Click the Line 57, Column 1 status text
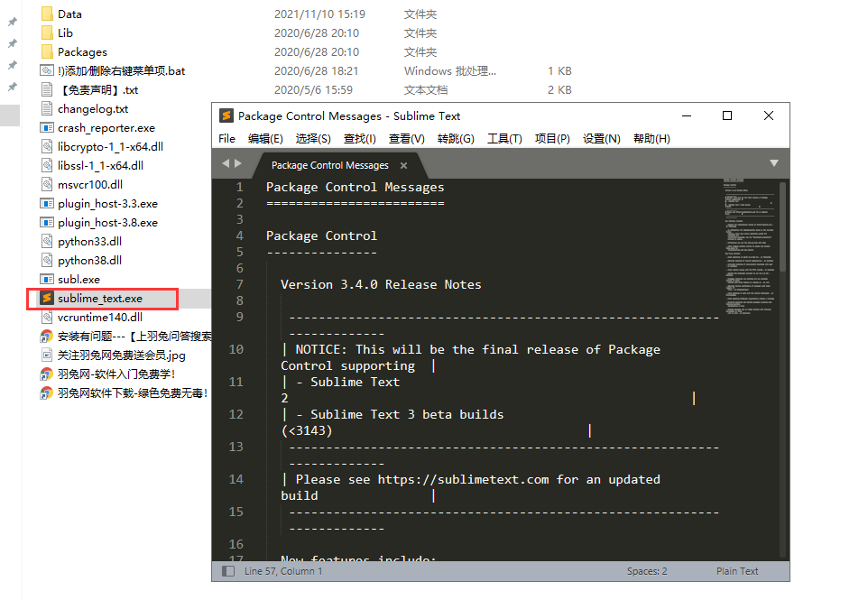This screenshot has width=868, height=600. coord(283,570)
